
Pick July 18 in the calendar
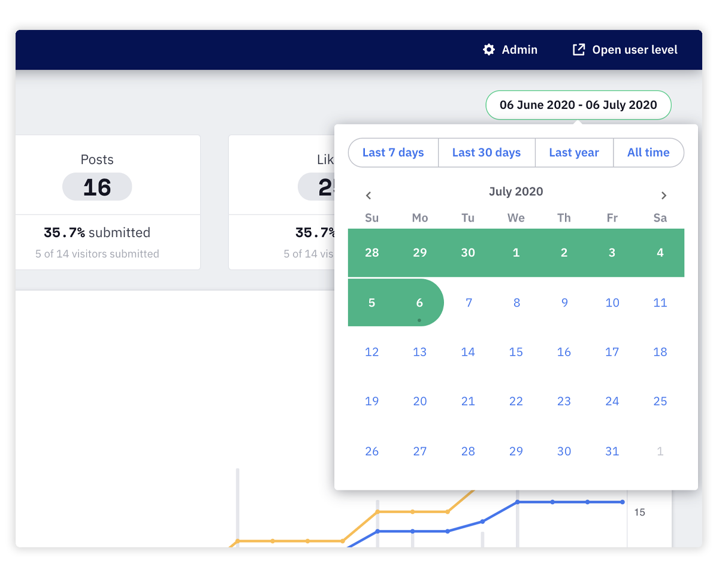[x=660, y=352]
